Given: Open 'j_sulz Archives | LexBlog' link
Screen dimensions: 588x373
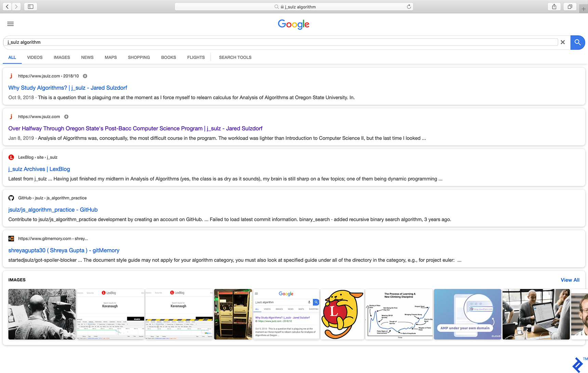Looking at the screenshot, I should point(39,169).
